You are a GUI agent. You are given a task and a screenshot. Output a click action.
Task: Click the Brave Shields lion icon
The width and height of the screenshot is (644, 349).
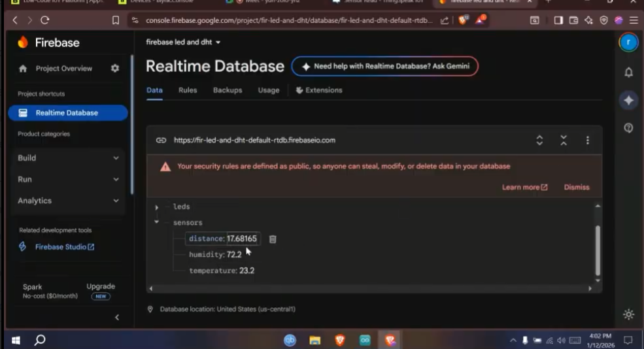point(462,20)
